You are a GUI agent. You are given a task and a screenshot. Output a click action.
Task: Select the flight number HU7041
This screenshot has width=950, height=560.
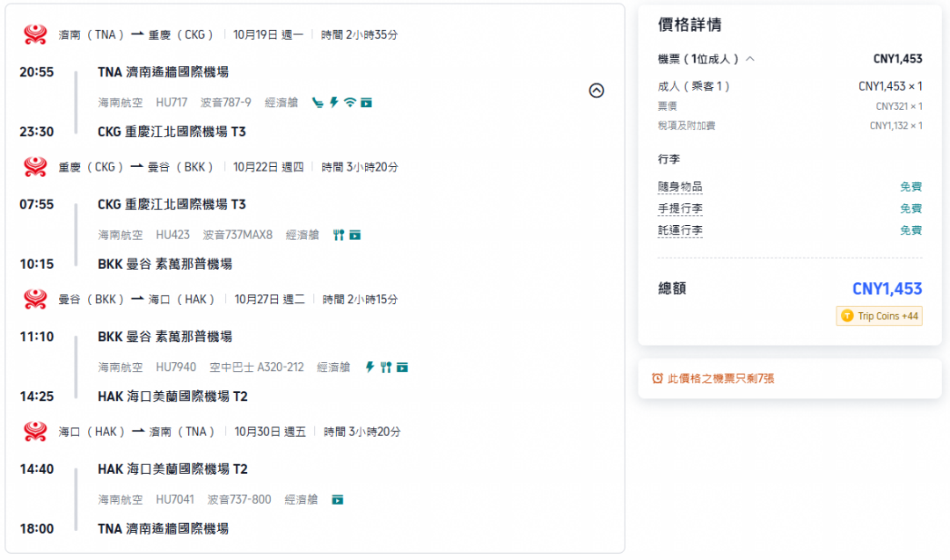click(x=175, y=499)
